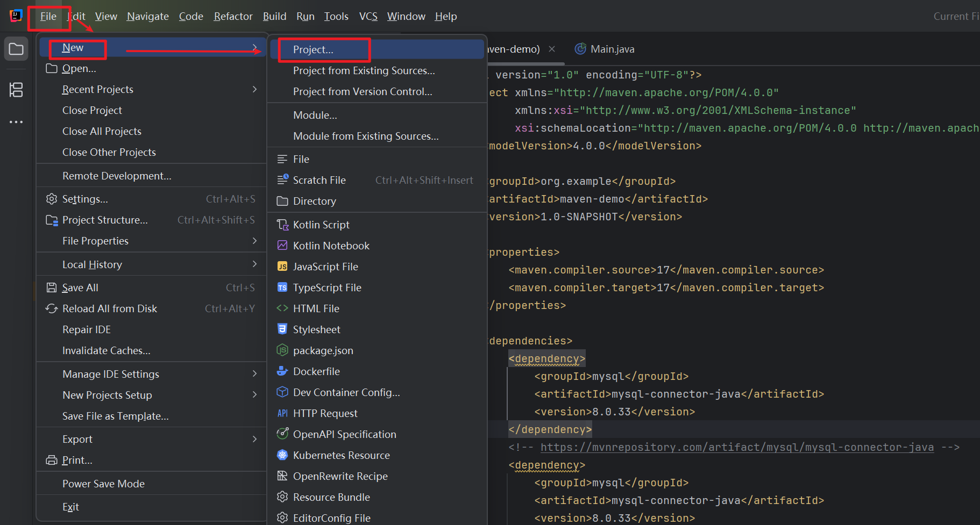Select Project from Existing Sources...
Image resolution: width=980 pixels, height=525 pixels.
click(377, 70)
